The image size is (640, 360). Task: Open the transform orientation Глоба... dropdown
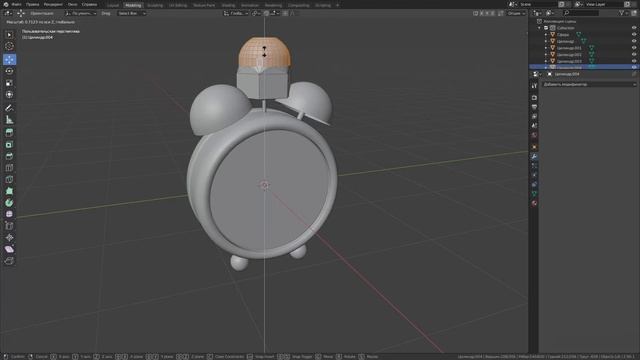tap(236, 13)
